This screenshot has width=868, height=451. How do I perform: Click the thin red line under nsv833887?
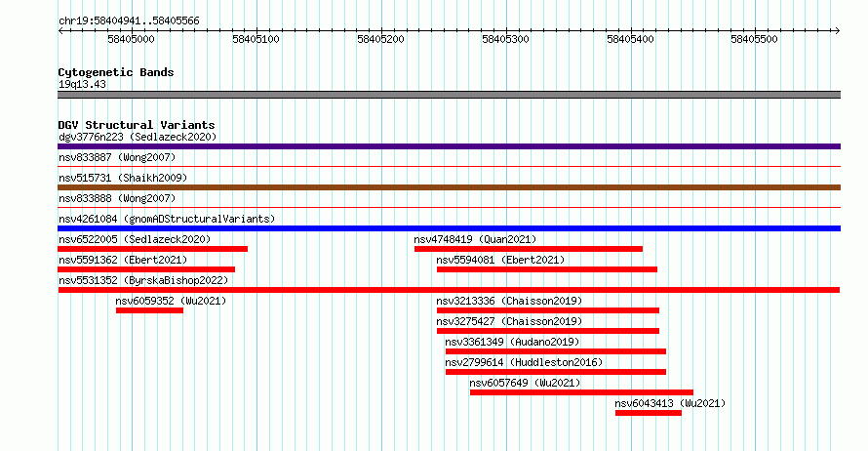[449, 166]
